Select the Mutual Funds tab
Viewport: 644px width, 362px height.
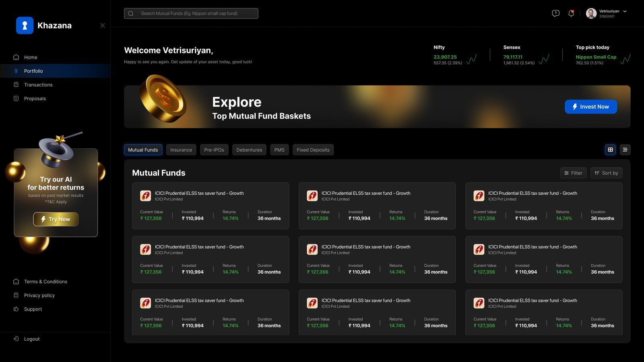click(x=143, y=150)
